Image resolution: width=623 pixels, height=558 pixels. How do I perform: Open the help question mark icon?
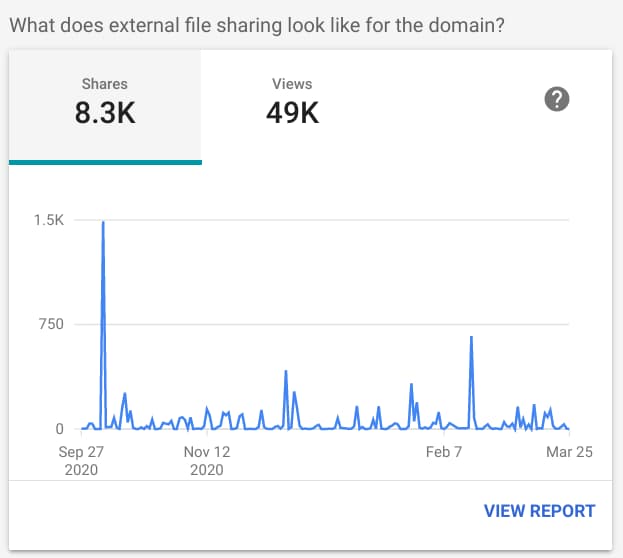click(x=556, y=99)
